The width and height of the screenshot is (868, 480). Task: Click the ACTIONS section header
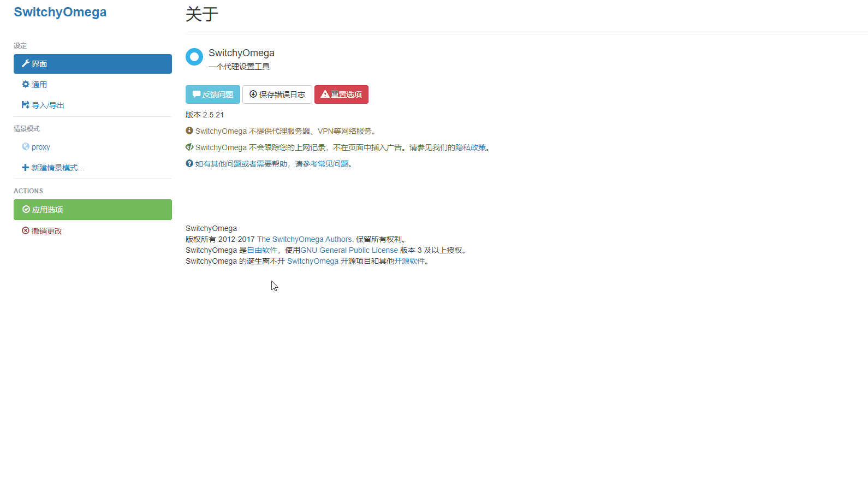[x=28, y=191]
